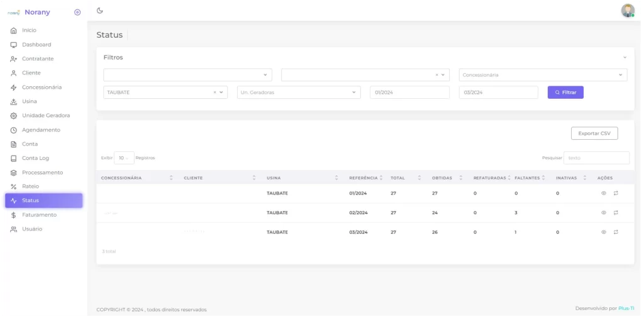Screen dimensions: 644x318
Task: Collapse the Filtros panel chevron
Action: point(625,57)
